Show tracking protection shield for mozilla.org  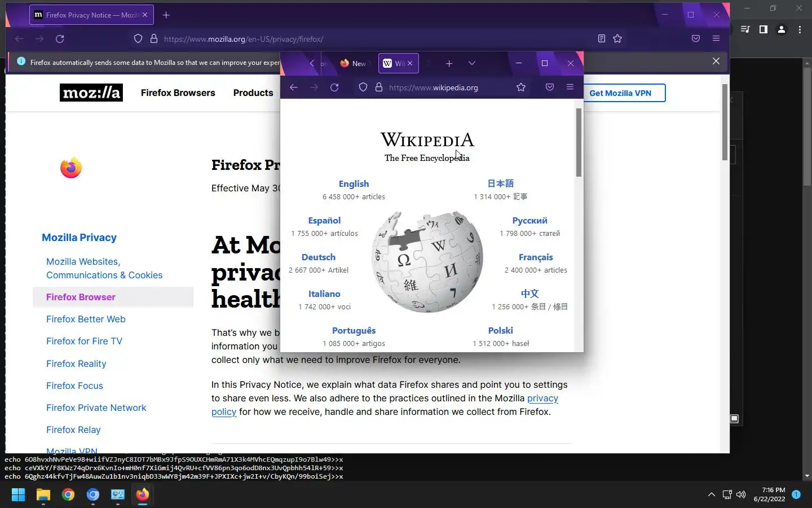(x=138, y=39)
